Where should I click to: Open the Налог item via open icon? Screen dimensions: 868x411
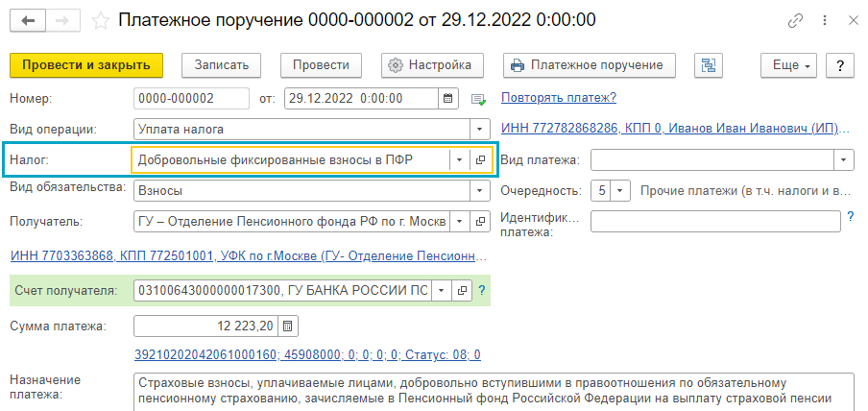coord(480,159)
